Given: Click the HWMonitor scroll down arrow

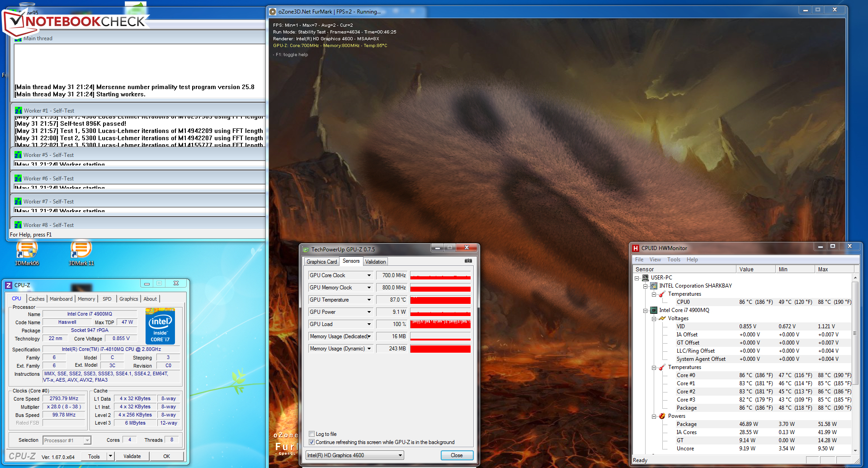Looking at the screenshot, I should coord(855,450).
